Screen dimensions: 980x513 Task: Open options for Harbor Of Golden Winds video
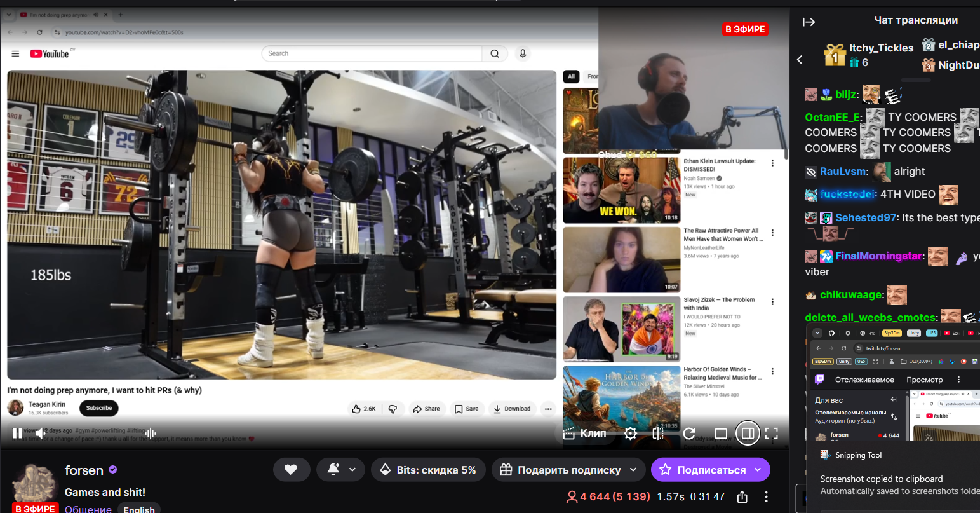[x=772, y=371]
